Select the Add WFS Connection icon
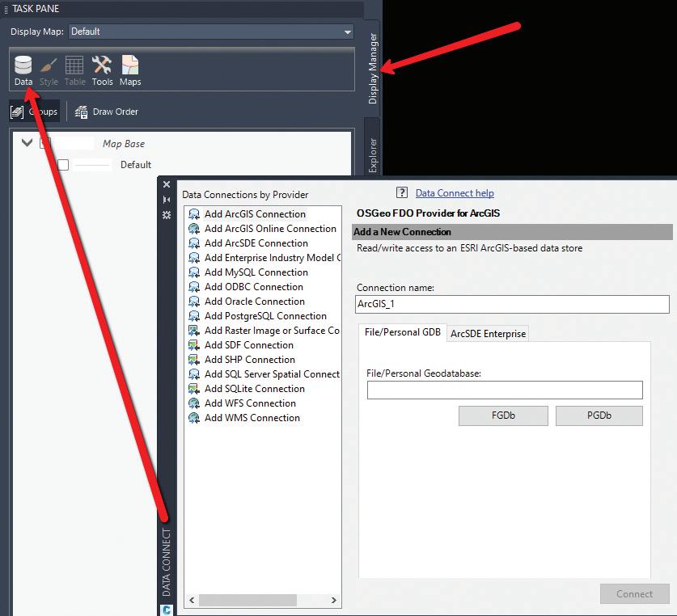677x616 pixels. pyautogui.click(x=194, y=403)
